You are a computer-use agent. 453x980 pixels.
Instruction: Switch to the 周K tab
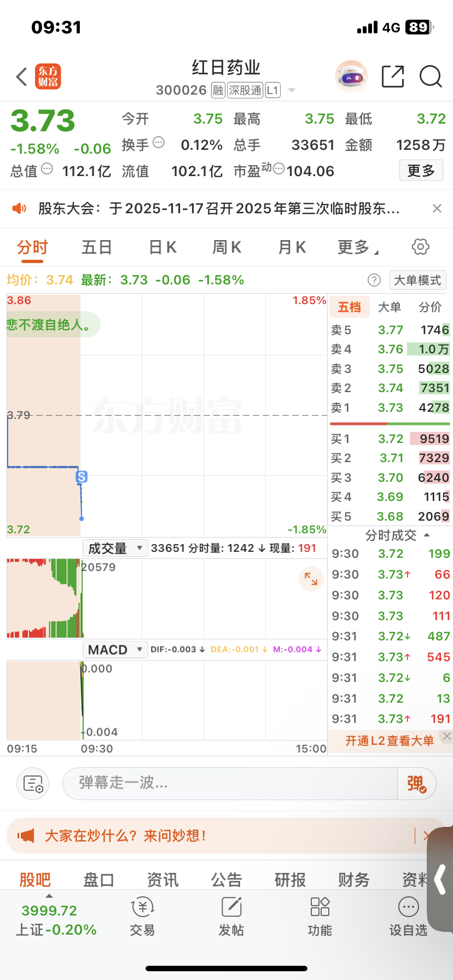click(x=226, y=247)
